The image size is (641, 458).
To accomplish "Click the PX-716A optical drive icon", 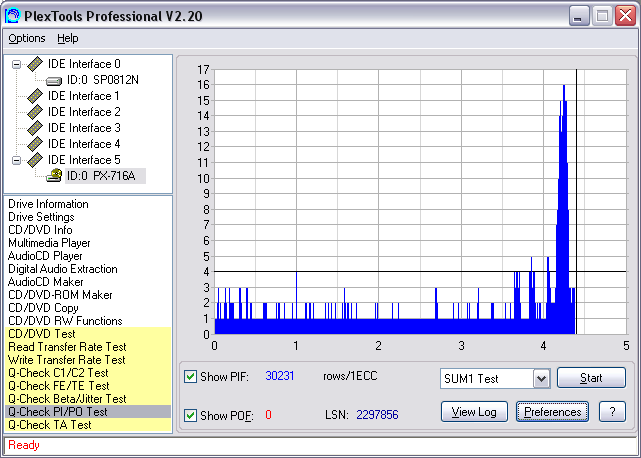I will pyautogui.click(x=54, y=176).
